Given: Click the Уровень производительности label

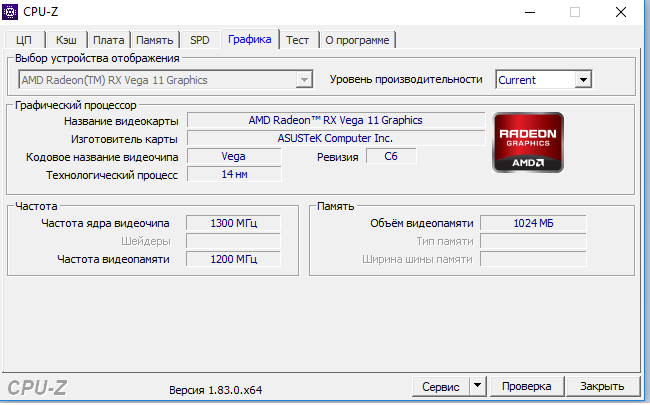Looking at the screenshot, I should pyautogui.click(x=406, y=80).
